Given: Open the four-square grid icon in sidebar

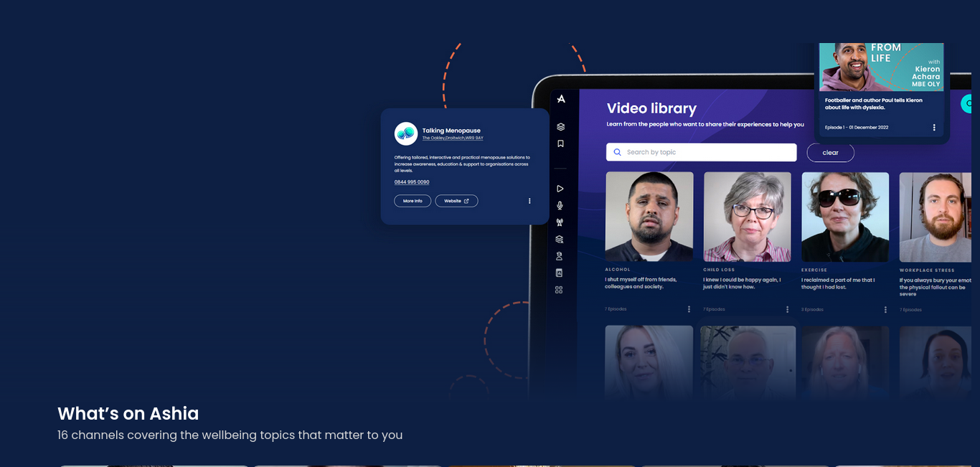Looking at the screenshot, I should pos(559,290).
